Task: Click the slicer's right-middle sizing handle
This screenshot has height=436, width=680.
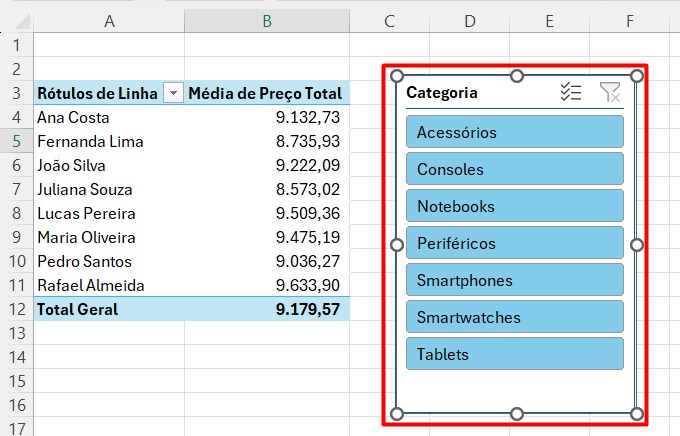Action: tap(637, 245)
